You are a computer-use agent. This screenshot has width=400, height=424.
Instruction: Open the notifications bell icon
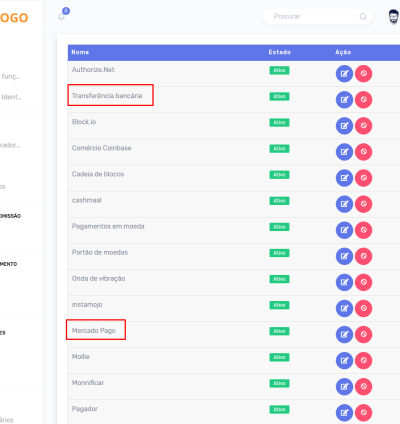tap(62, 16)
